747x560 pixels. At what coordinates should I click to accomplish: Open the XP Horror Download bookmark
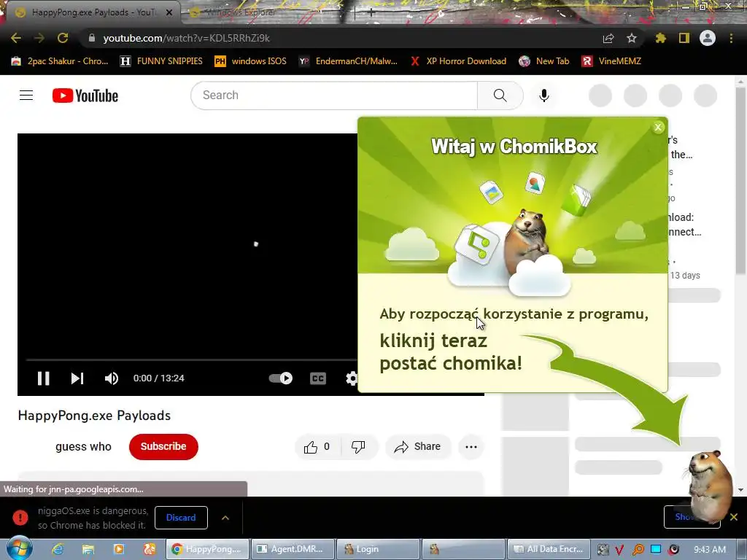(x=458, y=61)
